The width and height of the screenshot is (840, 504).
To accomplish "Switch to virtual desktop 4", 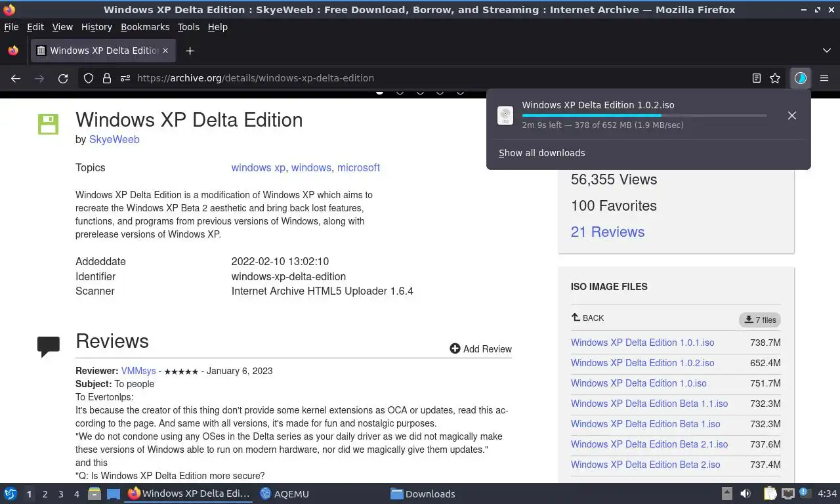I will (x=76, y=494).
